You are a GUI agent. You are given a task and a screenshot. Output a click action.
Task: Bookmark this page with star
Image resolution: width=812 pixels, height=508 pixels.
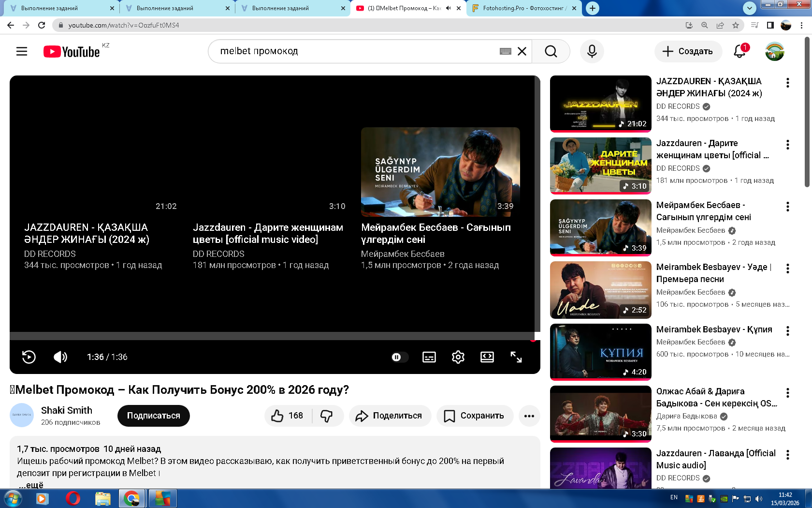(x=736, y=25)
